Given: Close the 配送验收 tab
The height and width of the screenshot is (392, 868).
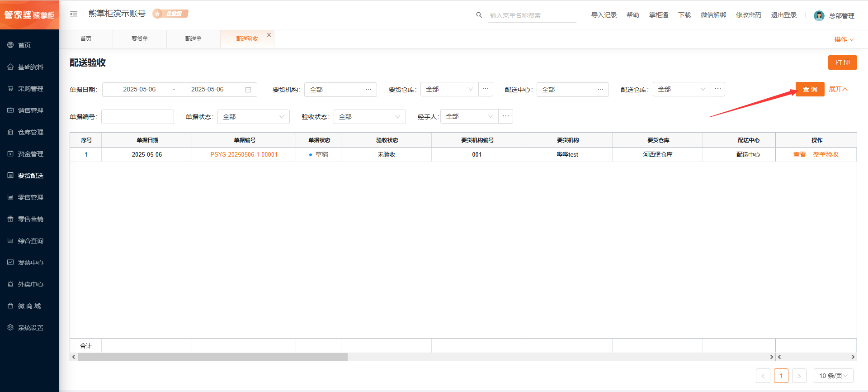Looking at the screenshot, I should coord(269,35).
